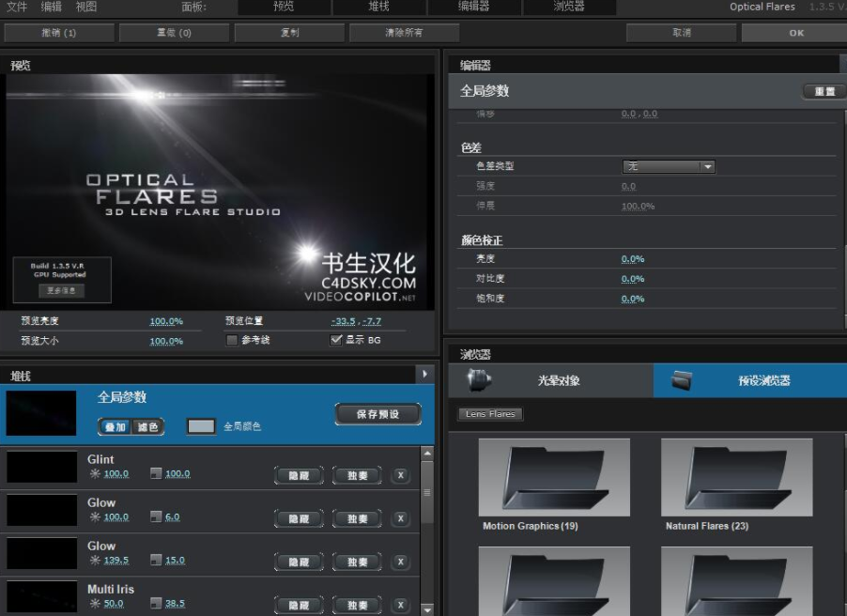
Task: Click the 复制 button
Action: pyautogui.click(x=289, y=33)
